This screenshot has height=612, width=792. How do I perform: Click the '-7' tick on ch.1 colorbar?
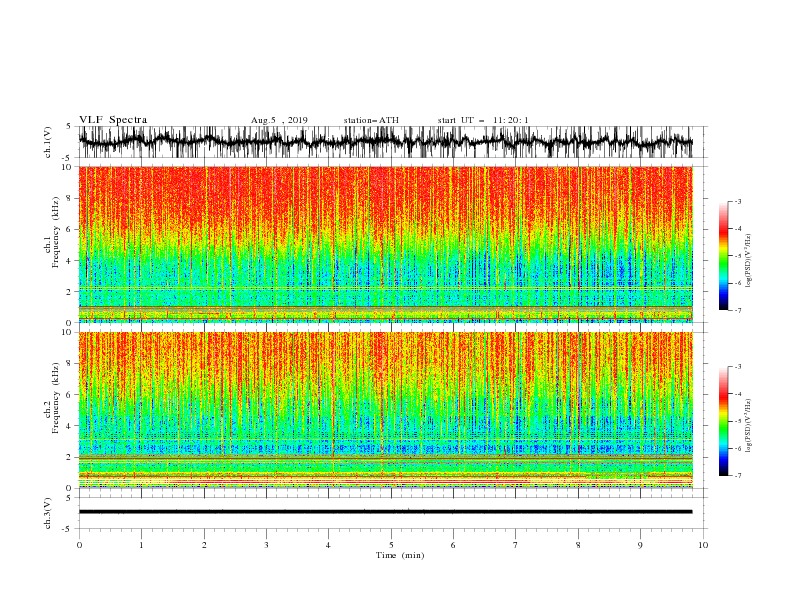click(x=737, y=311)
